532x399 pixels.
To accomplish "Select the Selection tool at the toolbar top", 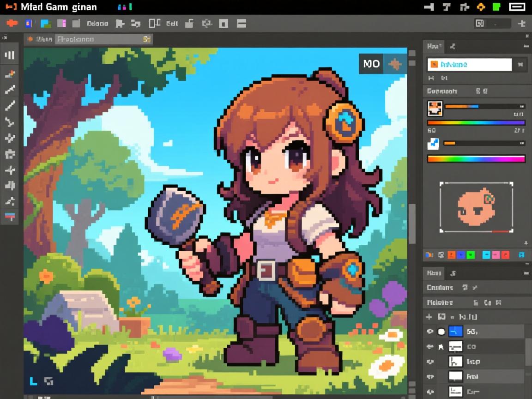I will coord(9,54).
